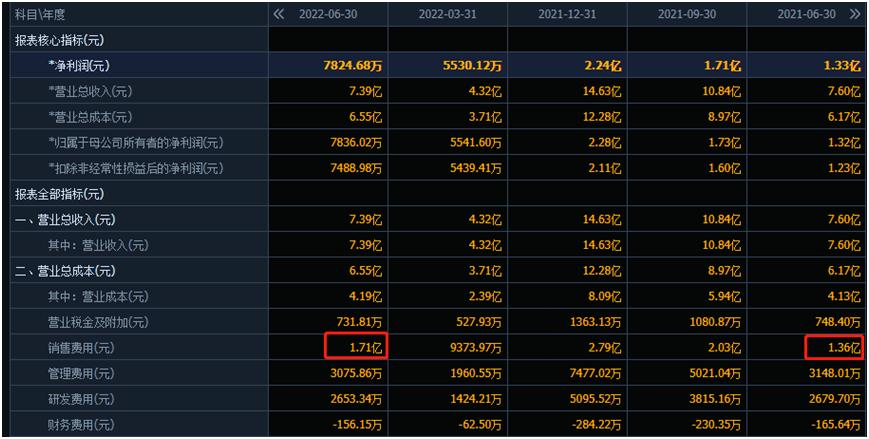
Task: Click the -165.64万 financial expense cell
Action: pyautogui.click(x=835, y=425)
